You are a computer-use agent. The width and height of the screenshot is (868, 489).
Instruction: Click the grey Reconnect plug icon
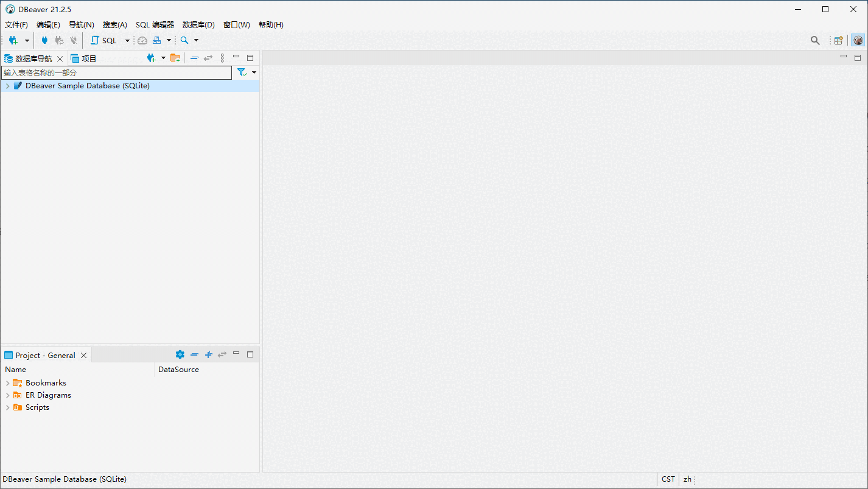(59, 40)
